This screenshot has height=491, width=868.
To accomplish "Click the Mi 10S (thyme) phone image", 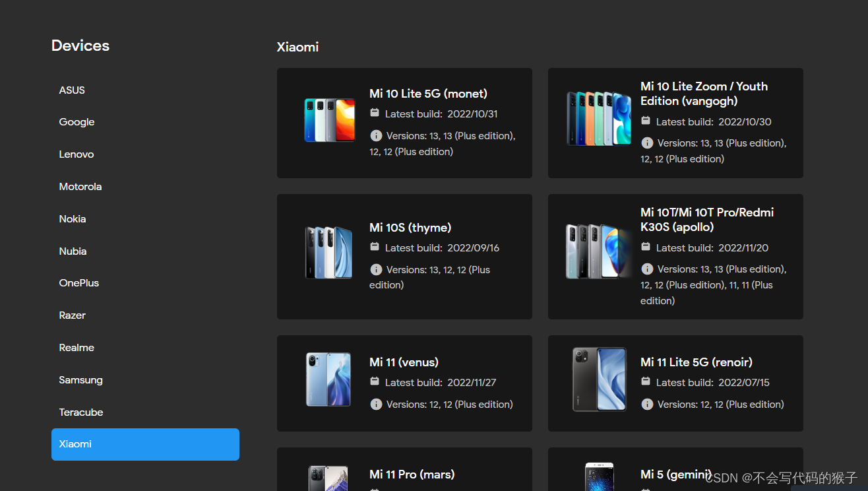I will 328,252.
